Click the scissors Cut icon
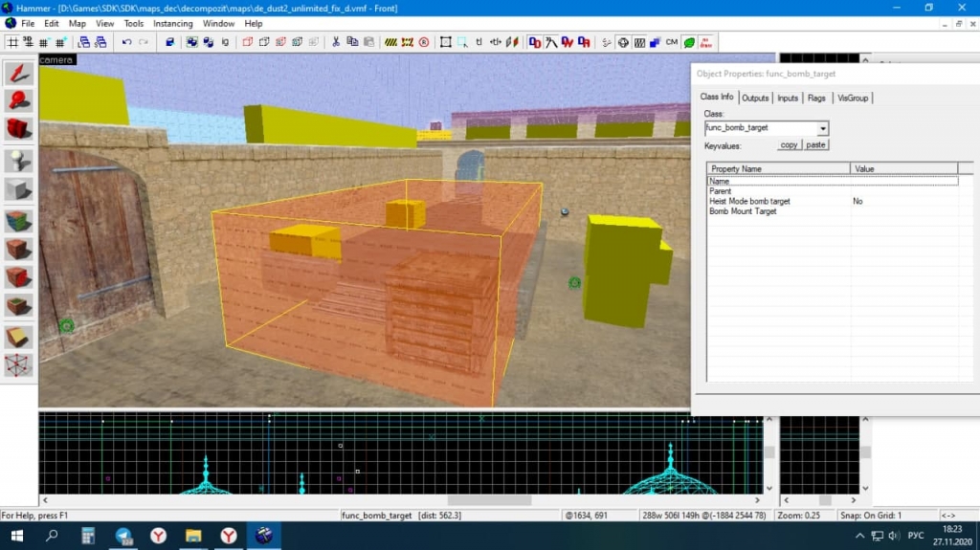This screenshot has height=550, width=980. (x=336, y=42)
